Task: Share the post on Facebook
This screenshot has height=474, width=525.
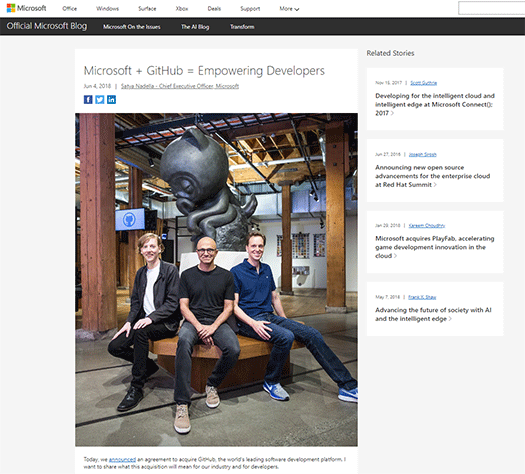Action: click(88, 99)
